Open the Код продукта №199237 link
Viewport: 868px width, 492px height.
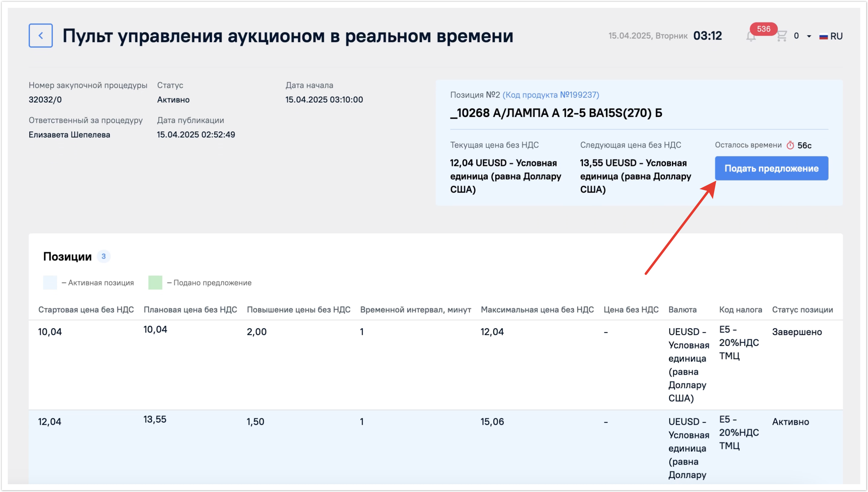coord(550,95)
